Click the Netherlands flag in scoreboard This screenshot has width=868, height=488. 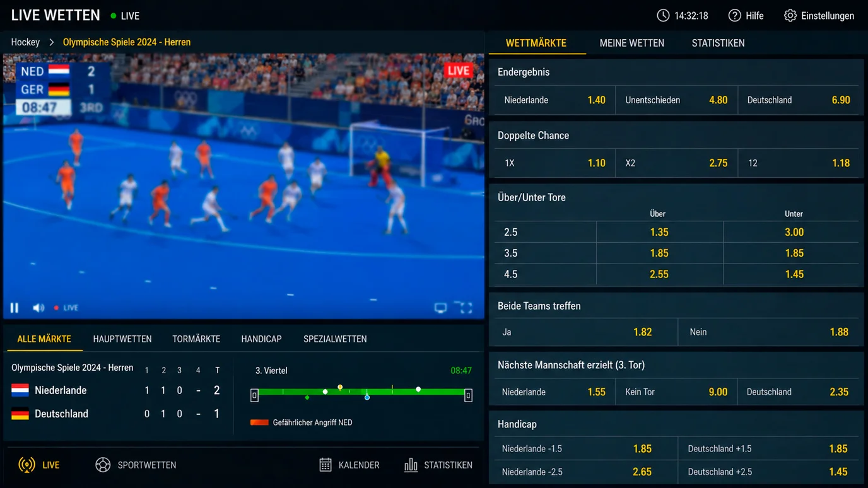pos(20,391)
